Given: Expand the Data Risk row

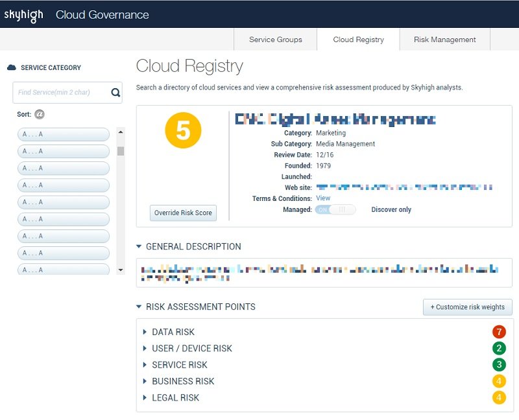Looking at the screenshot, I should [x=145, y=332].
